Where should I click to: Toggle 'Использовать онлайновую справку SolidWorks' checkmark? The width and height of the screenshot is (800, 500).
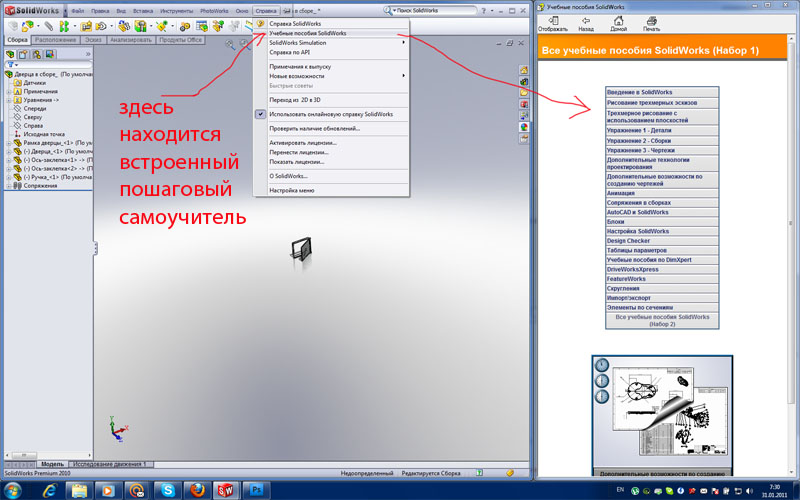tap(262, 114)
